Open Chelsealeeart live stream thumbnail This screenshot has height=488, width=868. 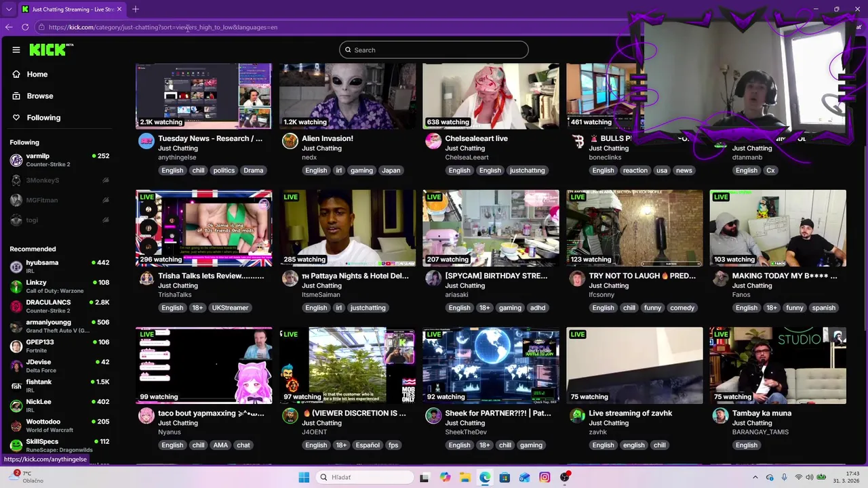click(491, 96)
